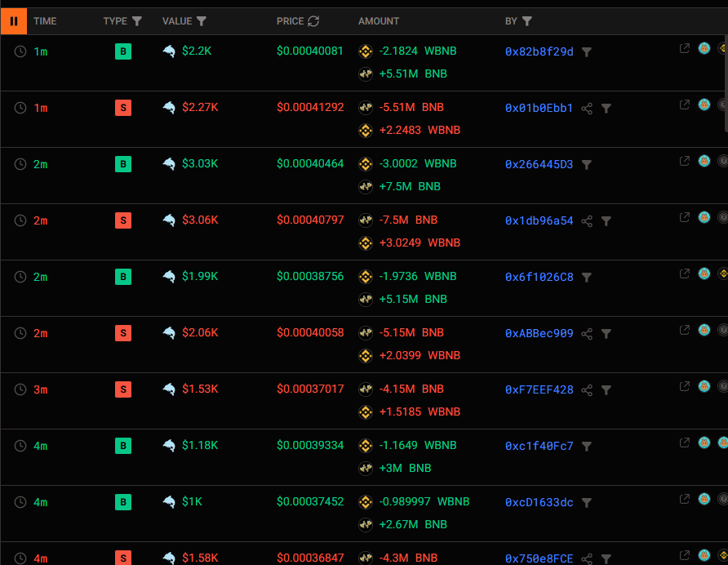Switch price display with the PRICE refresh icon

point(313,21)
